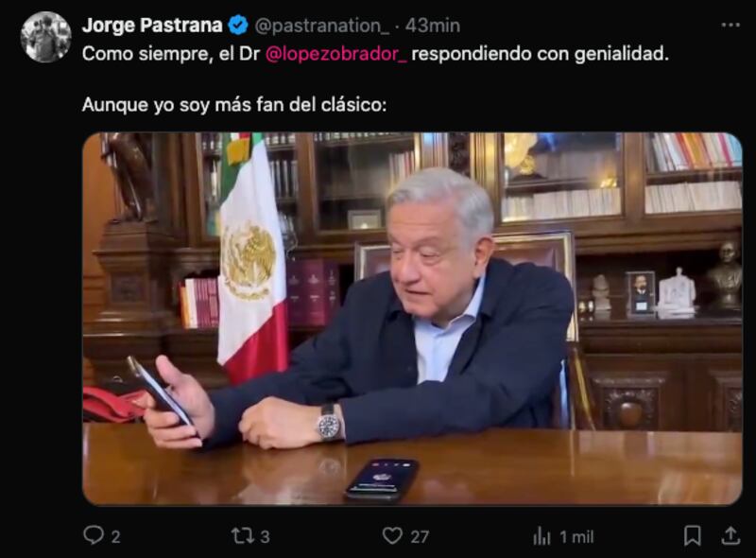Bookmark this tweet with the bookmark icon
Screen dimensions: 756x558
pos(693,536)
